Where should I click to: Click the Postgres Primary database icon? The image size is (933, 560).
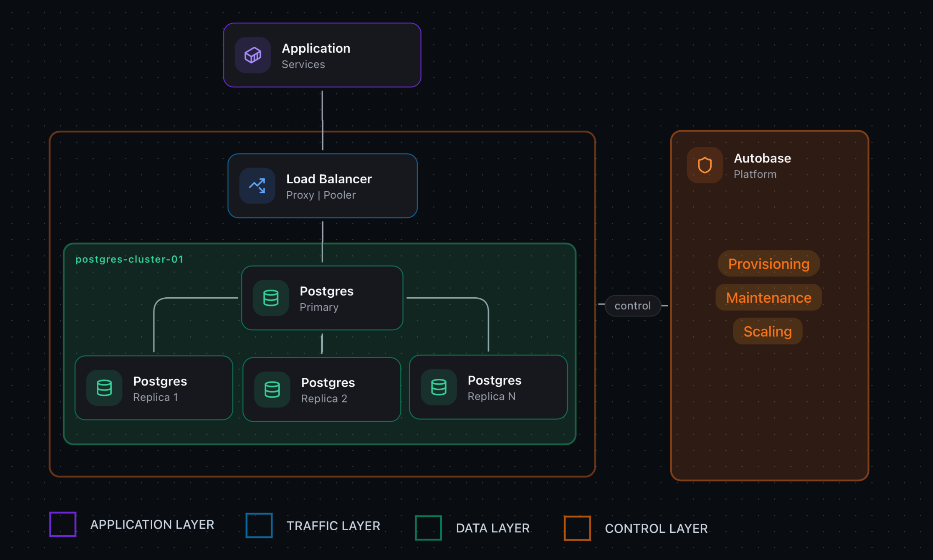click(271, 298)
